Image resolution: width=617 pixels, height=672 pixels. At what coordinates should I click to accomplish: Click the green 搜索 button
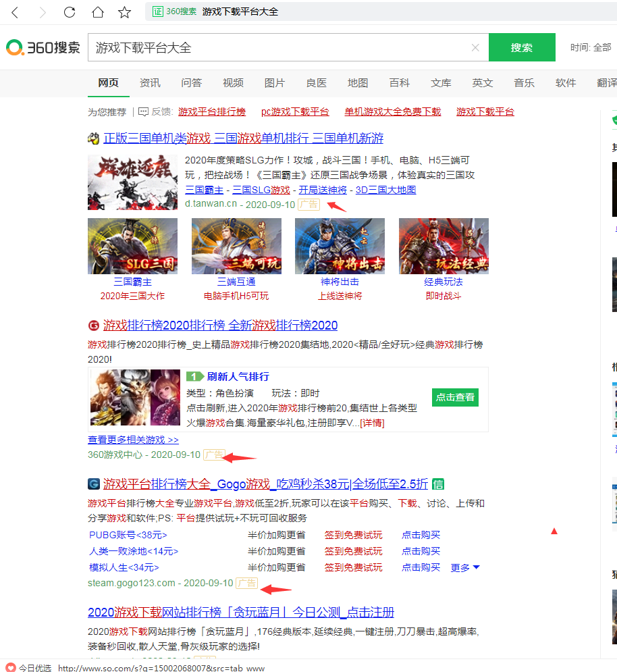pyautogui.click(x=522, y=47)
